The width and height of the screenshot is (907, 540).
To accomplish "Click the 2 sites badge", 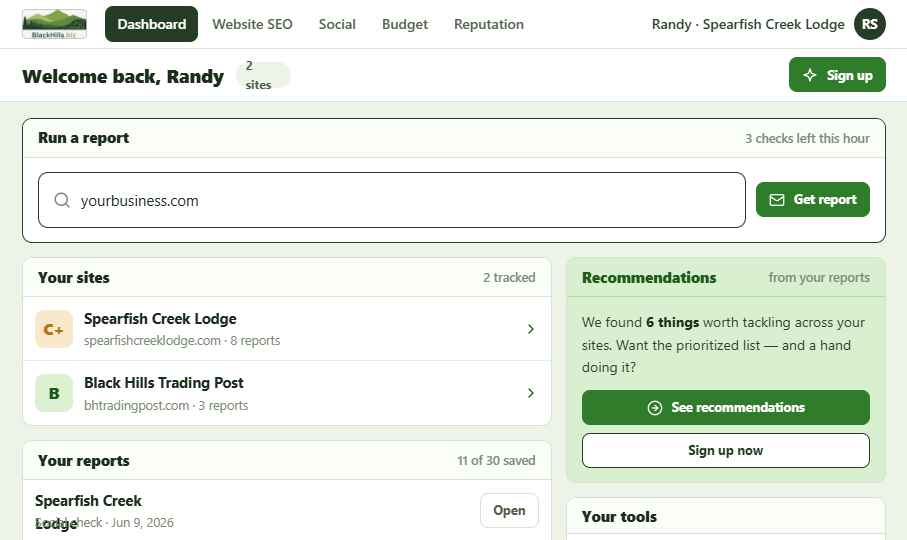I will click(263, 75).
